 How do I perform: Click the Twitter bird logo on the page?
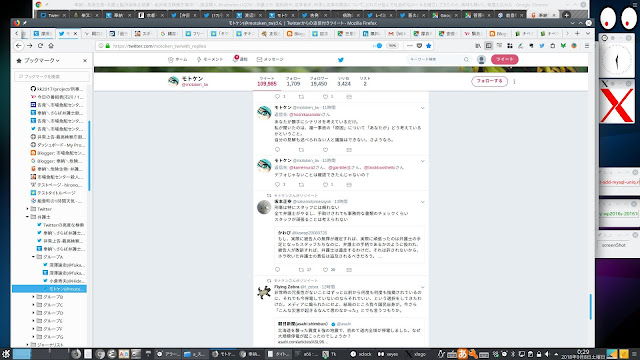[x=341, y=60]
